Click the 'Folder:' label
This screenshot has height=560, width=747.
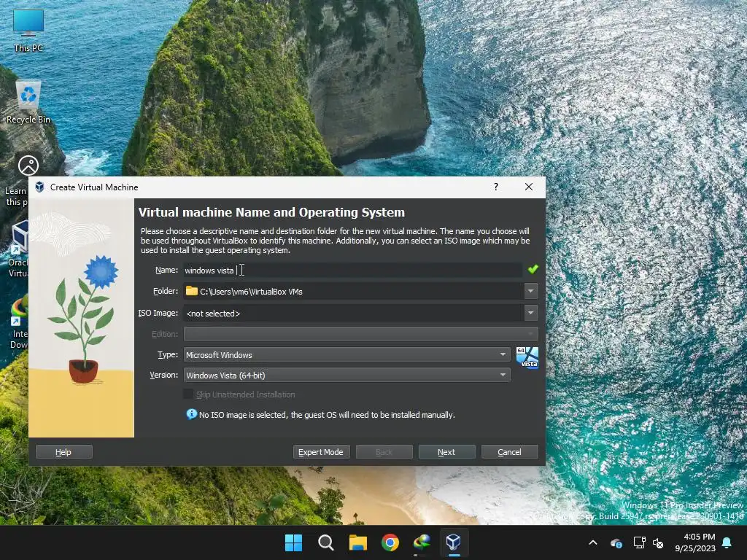(166, 291)
